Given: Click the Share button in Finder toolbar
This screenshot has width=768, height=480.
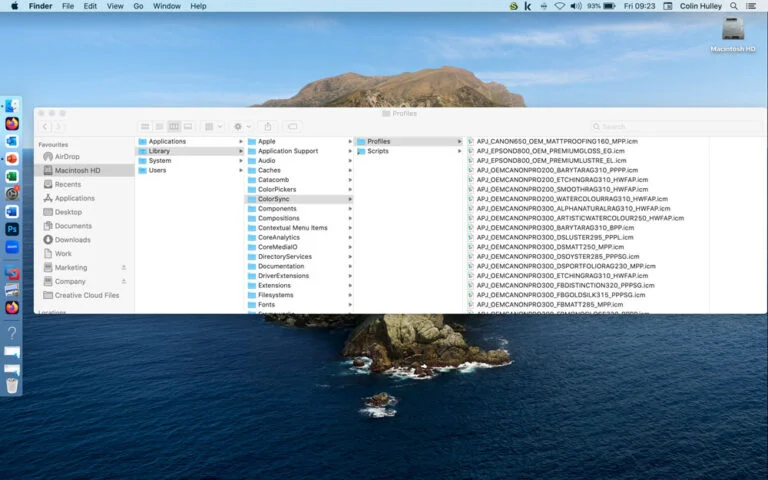Looking at the screenshot, I should (x=267, y=127).
